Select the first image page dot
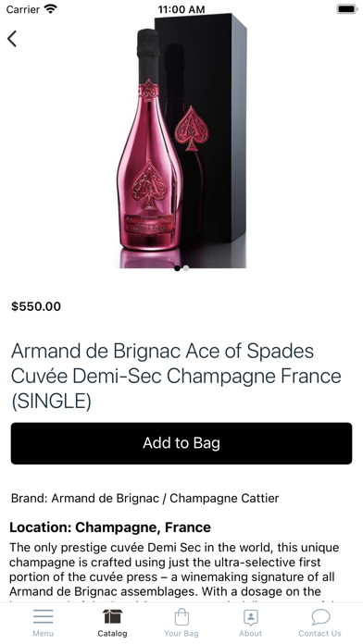Image resolution: width=363 pixels, height=644 pixels. click(177, 268)
